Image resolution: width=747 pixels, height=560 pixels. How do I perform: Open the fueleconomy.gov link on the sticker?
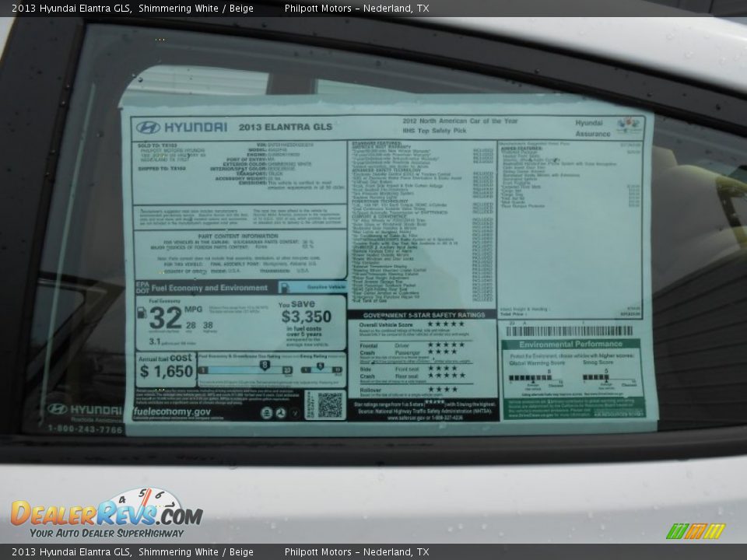pos(172,412)
